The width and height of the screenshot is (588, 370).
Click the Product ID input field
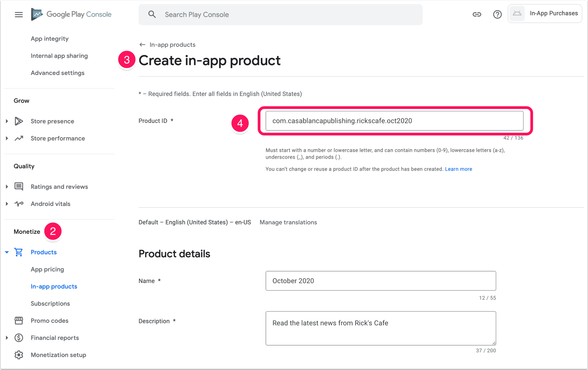tap(394, 121)
